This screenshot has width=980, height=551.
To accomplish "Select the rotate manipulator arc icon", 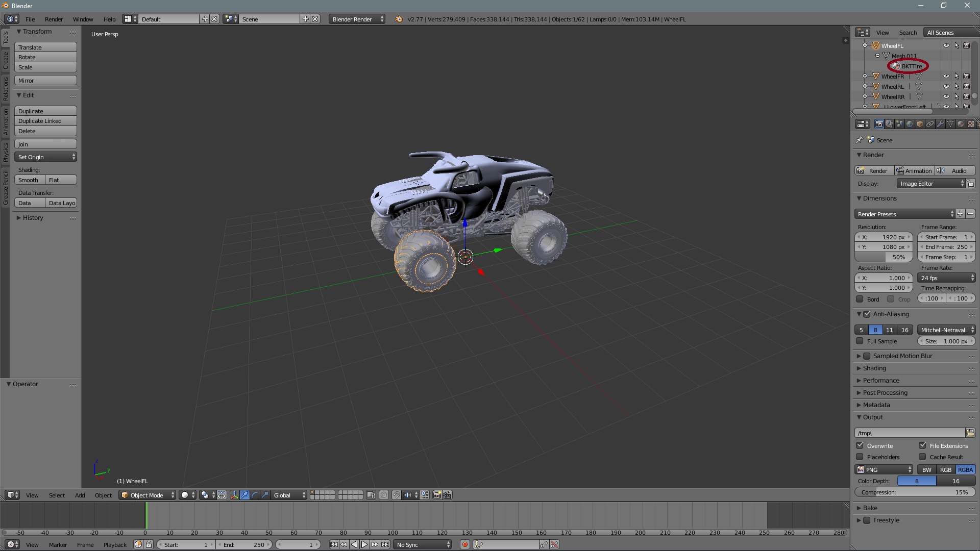I will pyautogui.click(x=255, y=495).
